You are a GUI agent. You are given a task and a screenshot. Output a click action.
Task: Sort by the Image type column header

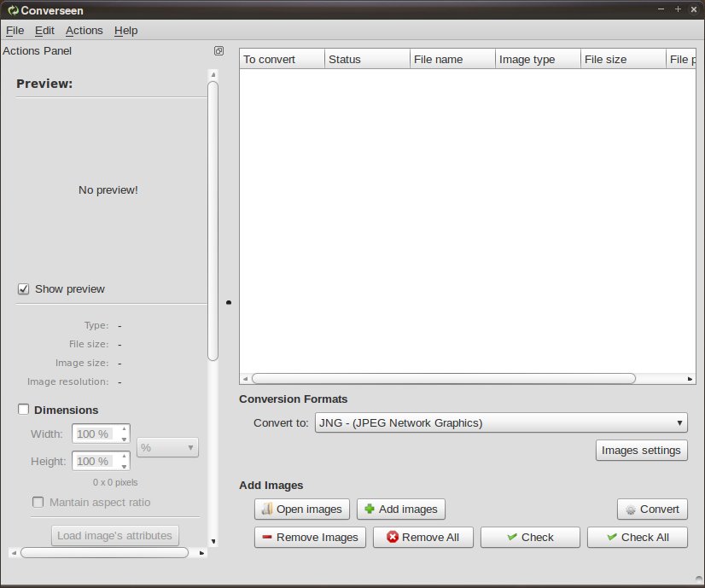point(539,60)
